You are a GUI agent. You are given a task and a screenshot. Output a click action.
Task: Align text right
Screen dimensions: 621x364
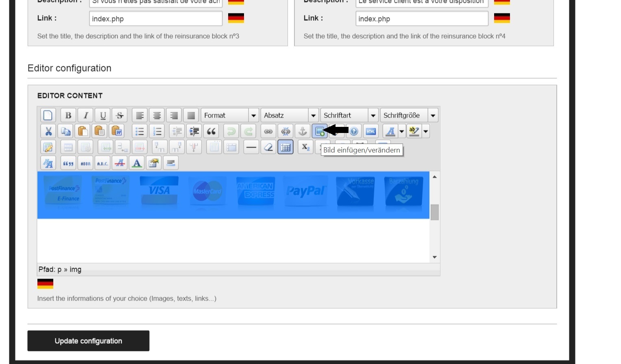(x=174, y=116)
